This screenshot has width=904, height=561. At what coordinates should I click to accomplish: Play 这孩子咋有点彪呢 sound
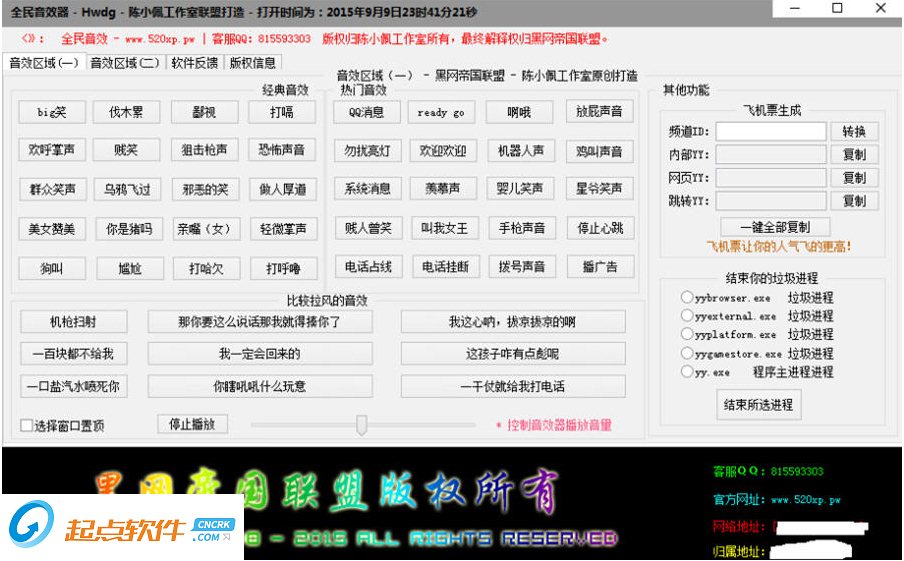pos(513,354)
